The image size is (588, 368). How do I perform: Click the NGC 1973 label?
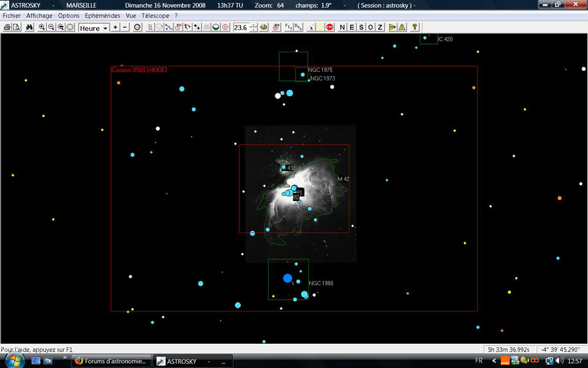click(323, 79)
